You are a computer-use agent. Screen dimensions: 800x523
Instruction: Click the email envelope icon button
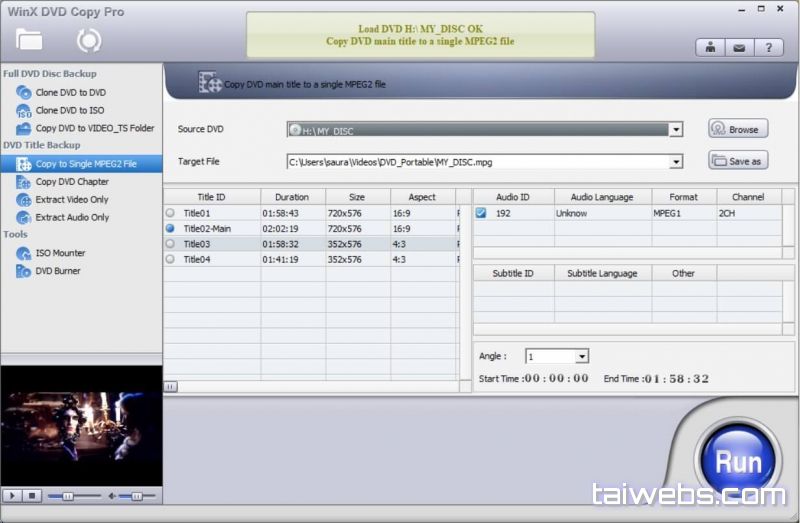pyautogui.click(x=739, y=47)
